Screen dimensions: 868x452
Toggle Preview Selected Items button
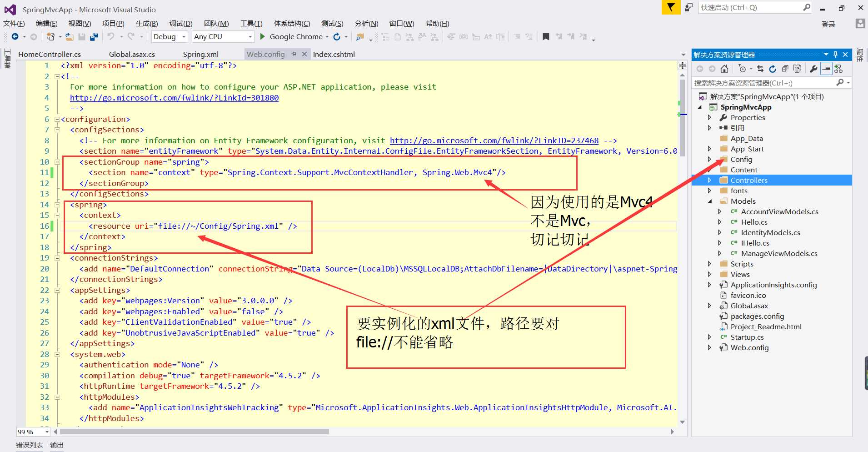point(826,69)
